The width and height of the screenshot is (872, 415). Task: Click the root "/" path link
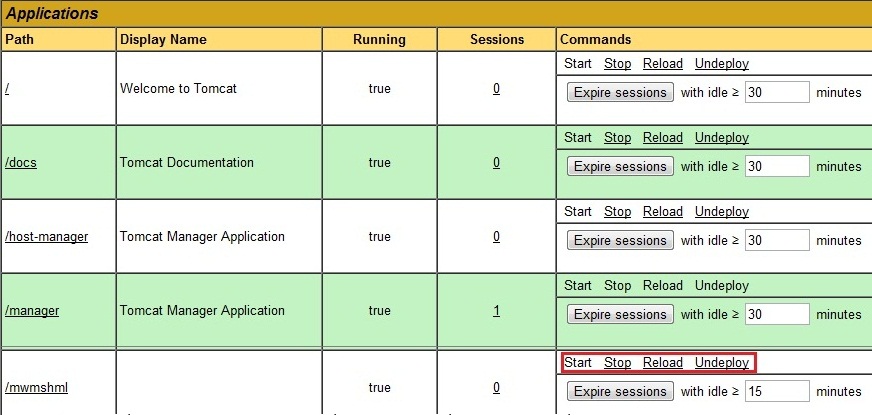(8, 89)
